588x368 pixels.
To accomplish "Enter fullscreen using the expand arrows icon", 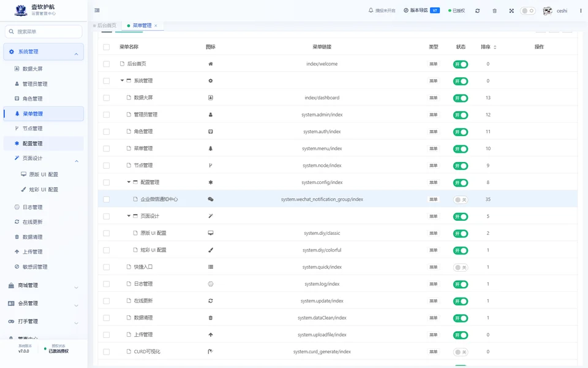I will click(x=511, y=11).
